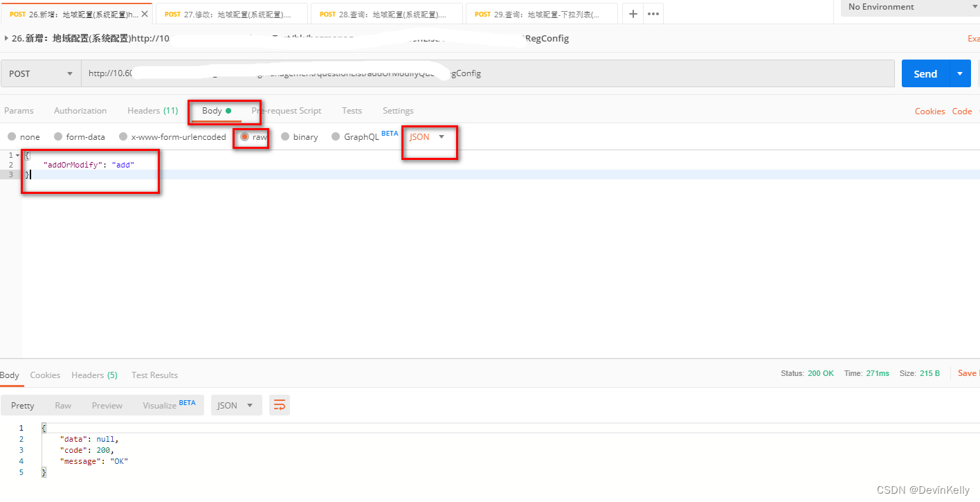
Task: Close the tab for request 26
Action: click(145, 14)
